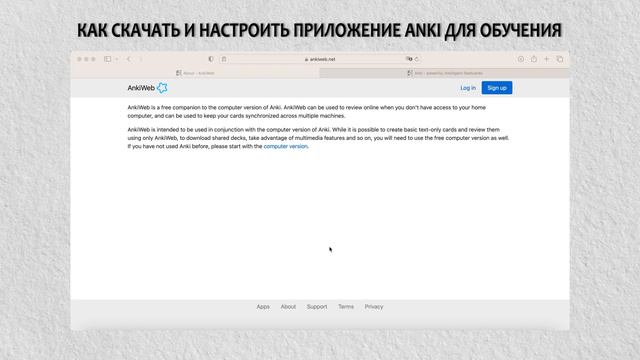
Task: Click the red close window button
Action: pyautogui.click(x=79, y=59)
